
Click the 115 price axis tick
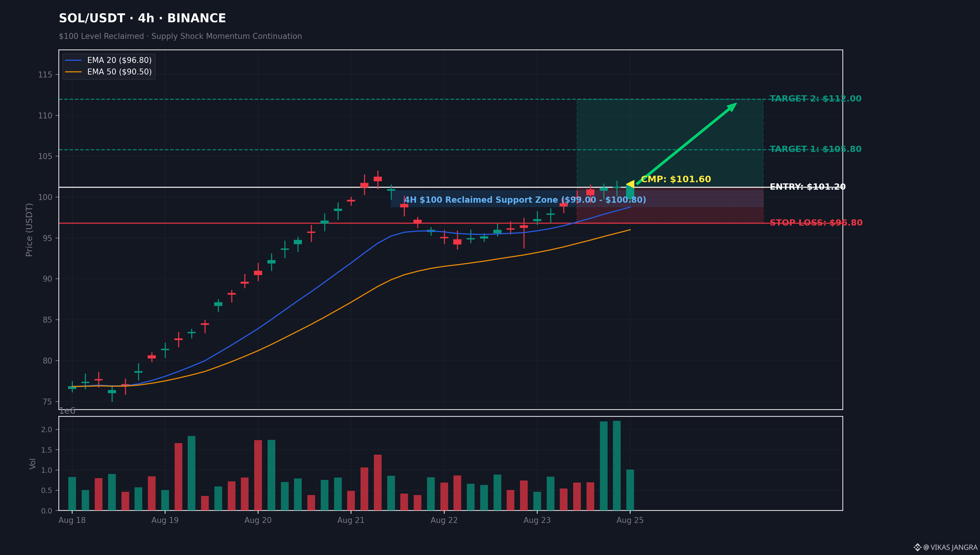45,75
